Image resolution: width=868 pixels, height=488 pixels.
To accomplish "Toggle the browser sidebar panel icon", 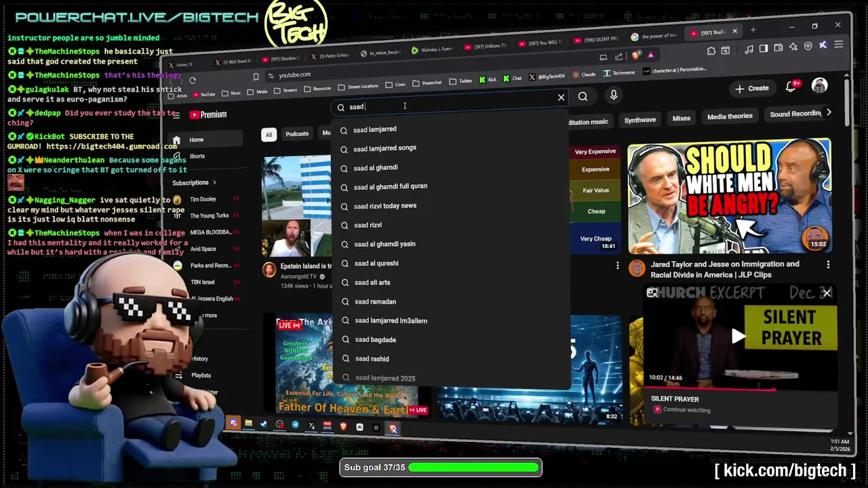I will 764,48.
